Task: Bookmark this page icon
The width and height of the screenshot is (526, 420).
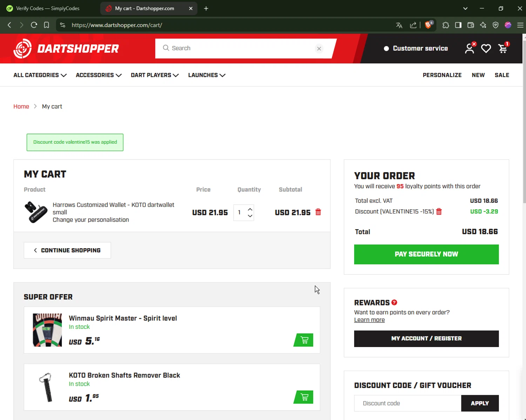Action: pyautogui.click(x=46, y=25)
